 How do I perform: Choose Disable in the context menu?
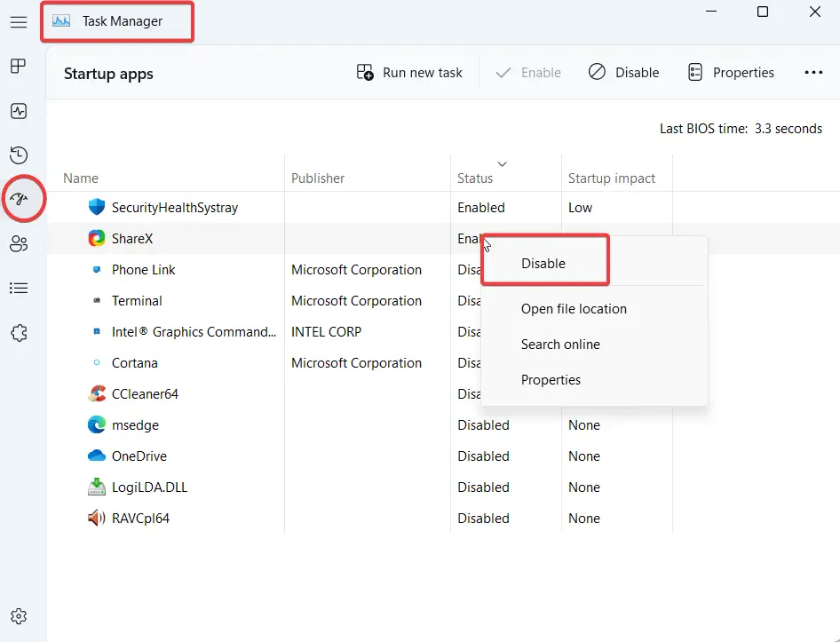[543, 263]
